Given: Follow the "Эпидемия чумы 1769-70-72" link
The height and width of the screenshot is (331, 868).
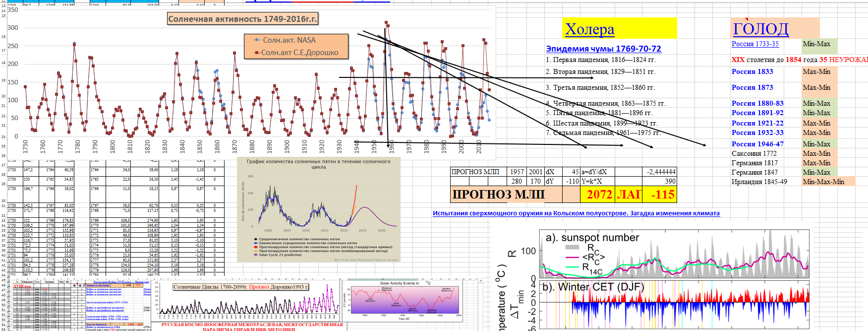Looking at the screenshot, I should tap(603, 49).
